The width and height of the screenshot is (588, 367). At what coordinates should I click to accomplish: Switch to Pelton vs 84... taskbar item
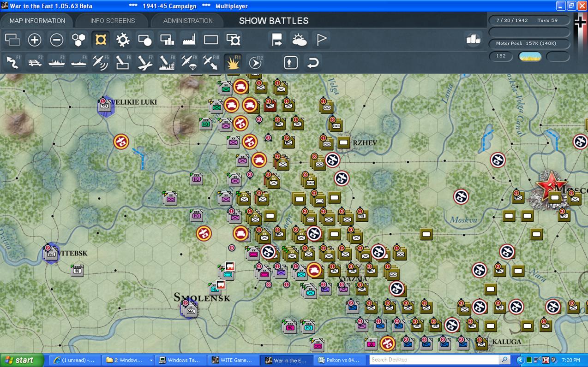pos(338,360)
